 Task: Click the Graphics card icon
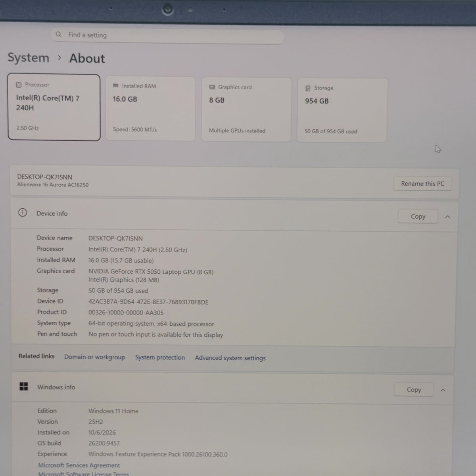tap(212, 87)
